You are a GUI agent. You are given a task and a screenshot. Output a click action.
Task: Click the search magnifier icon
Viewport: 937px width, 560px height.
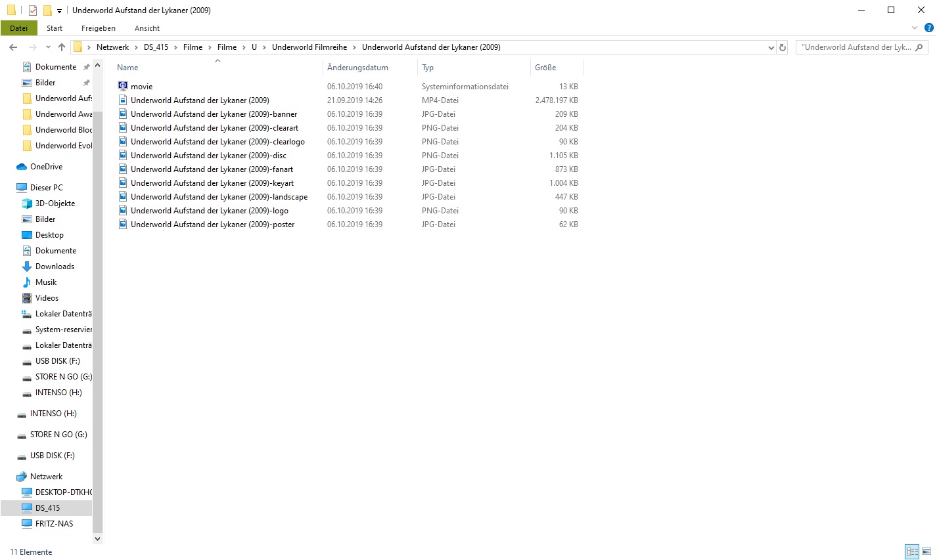click(x=919, y=47)
